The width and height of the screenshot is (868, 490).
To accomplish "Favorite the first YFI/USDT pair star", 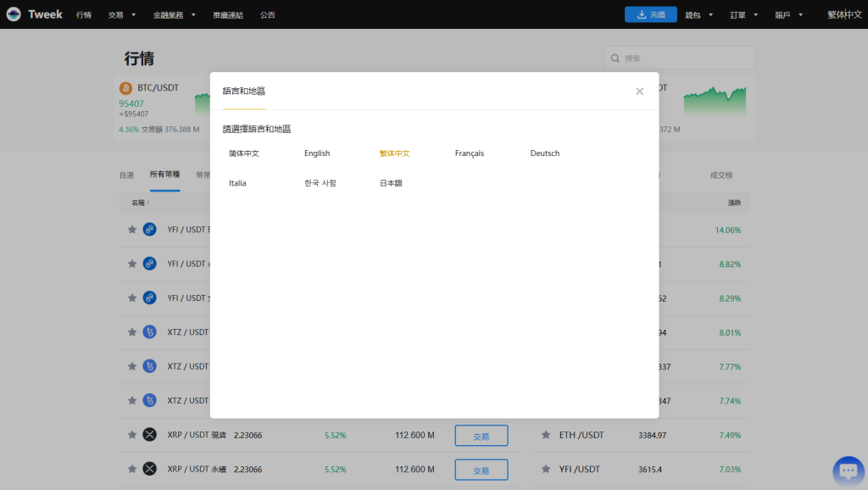I will coord(131,229).
